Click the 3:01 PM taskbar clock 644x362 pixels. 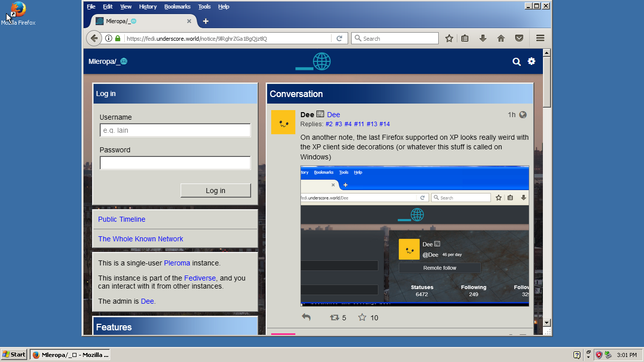(627, 355)
